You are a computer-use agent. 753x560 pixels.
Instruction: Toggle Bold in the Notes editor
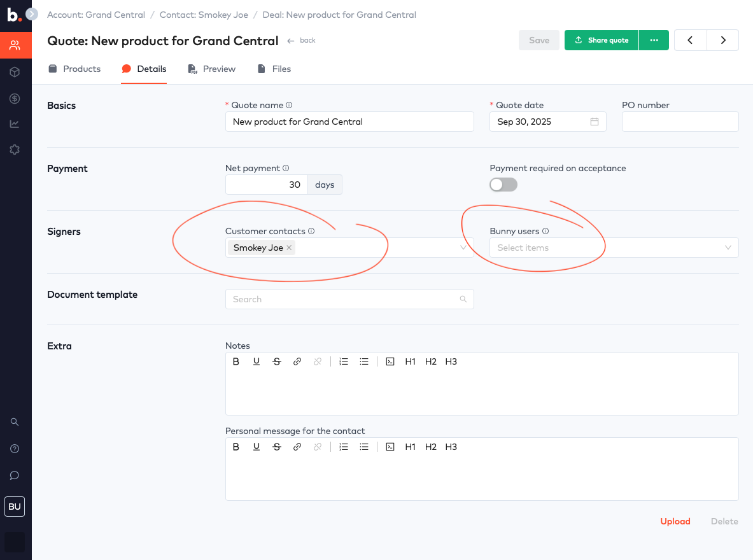pyautogui.click(x=236, y=361)
